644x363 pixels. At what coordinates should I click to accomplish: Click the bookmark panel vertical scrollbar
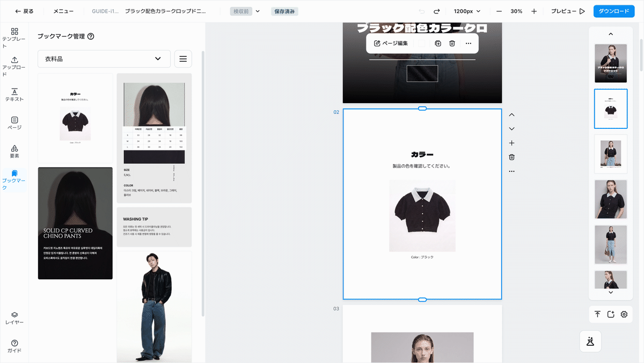pyautogui.click(x=202, y=183)
